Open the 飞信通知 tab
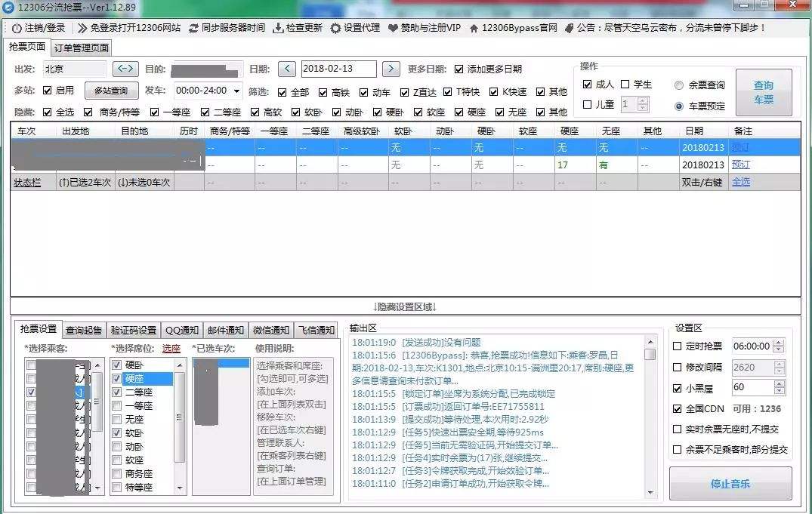Viewport: 812px width, 514px height. [316, 331]
